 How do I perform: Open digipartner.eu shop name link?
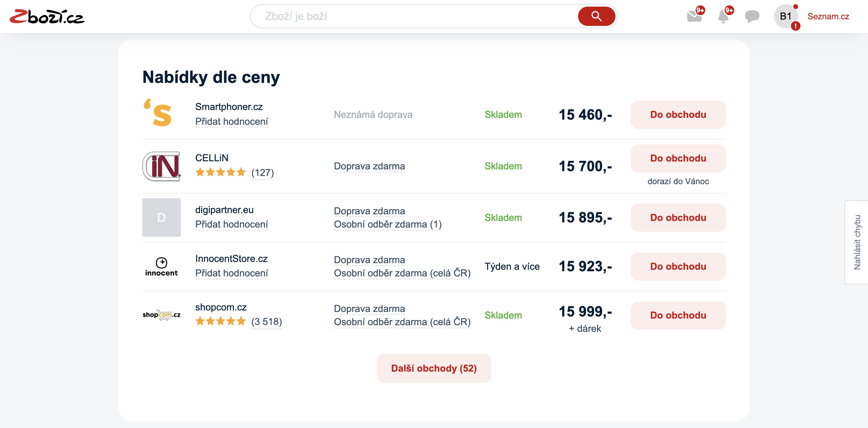click(225, 209)
